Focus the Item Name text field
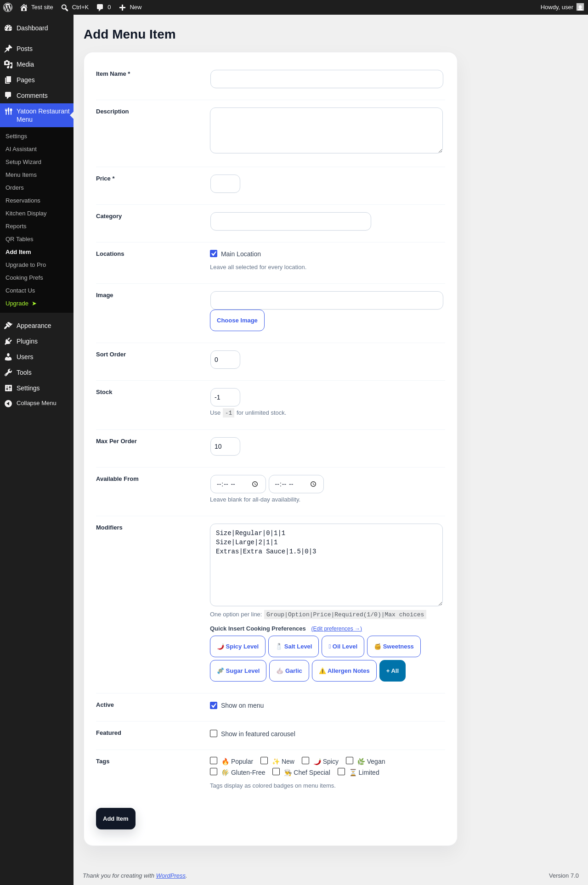The image size is (588, 885). tap(327, 79)
